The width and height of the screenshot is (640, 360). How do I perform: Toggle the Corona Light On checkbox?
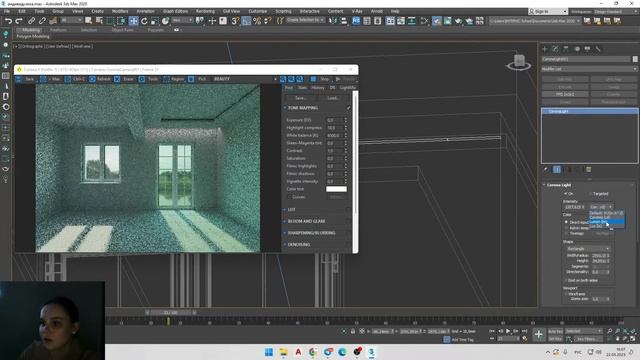click(x=566, y=193)
